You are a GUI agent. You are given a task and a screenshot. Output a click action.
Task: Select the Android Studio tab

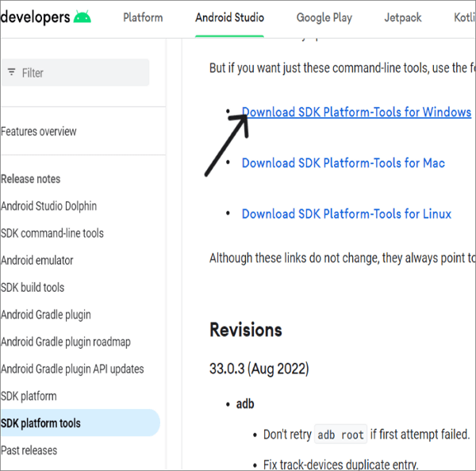point(229,17)
